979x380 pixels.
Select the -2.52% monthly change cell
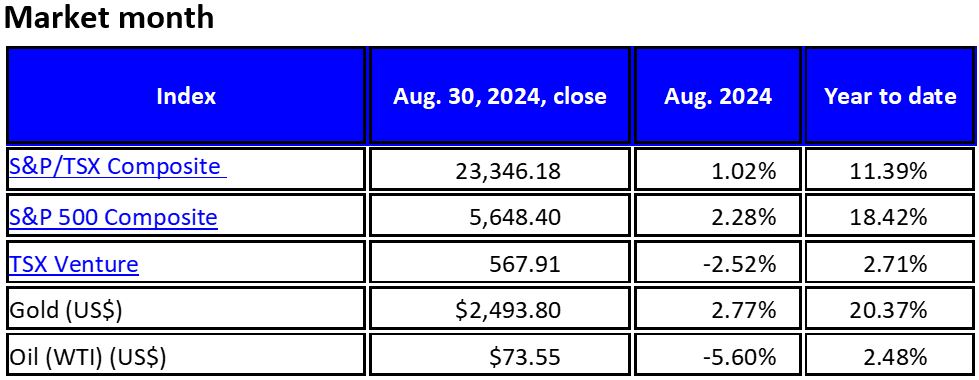[717, 264]
